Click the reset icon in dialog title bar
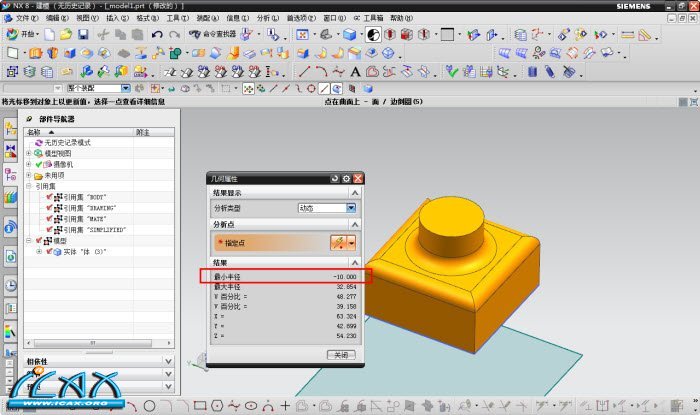 (334, 178)
